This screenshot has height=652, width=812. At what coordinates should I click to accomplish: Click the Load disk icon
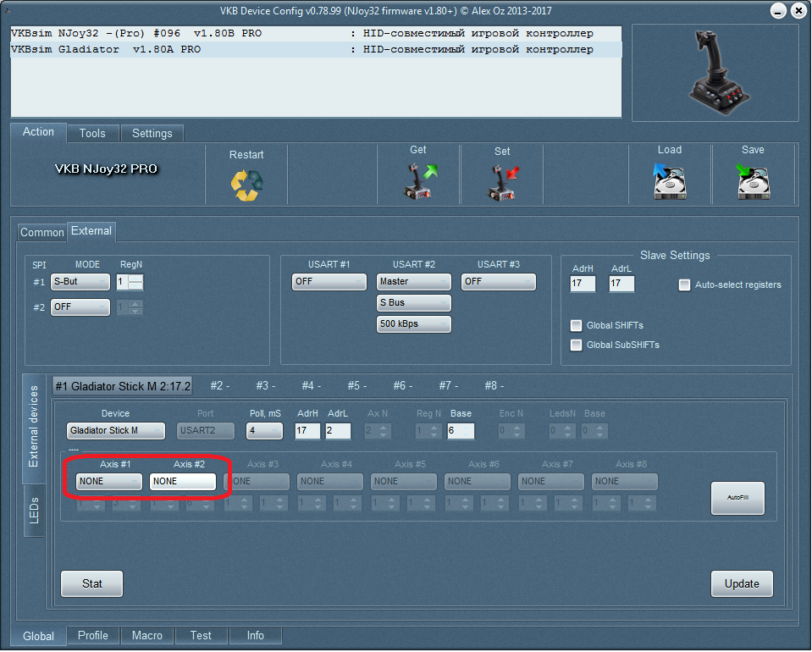coord(670,180)
